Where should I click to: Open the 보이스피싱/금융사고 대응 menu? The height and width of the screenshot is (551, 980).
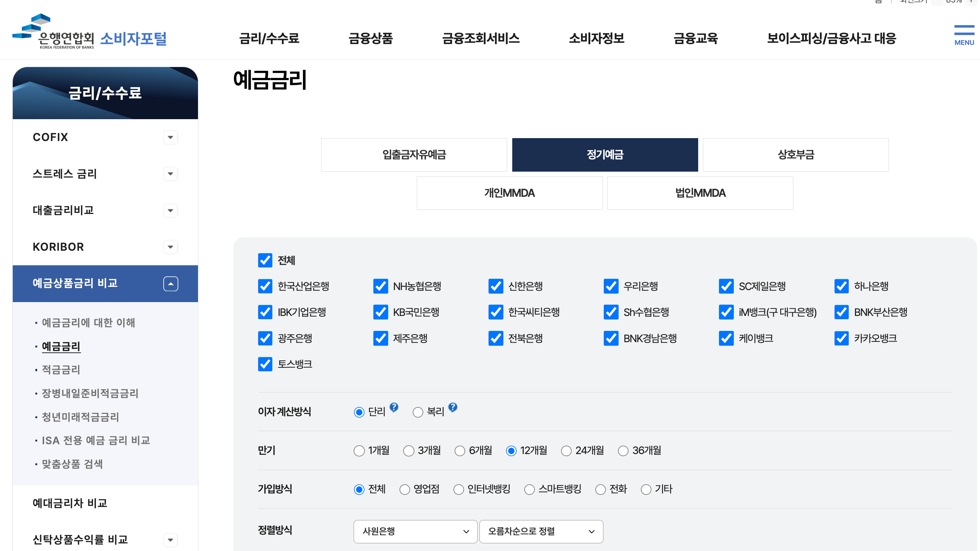832,38
